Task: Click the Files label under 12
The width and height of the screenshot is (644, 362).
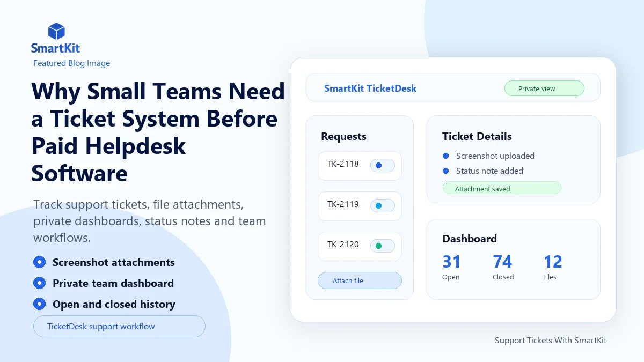Action: [550, 277]
